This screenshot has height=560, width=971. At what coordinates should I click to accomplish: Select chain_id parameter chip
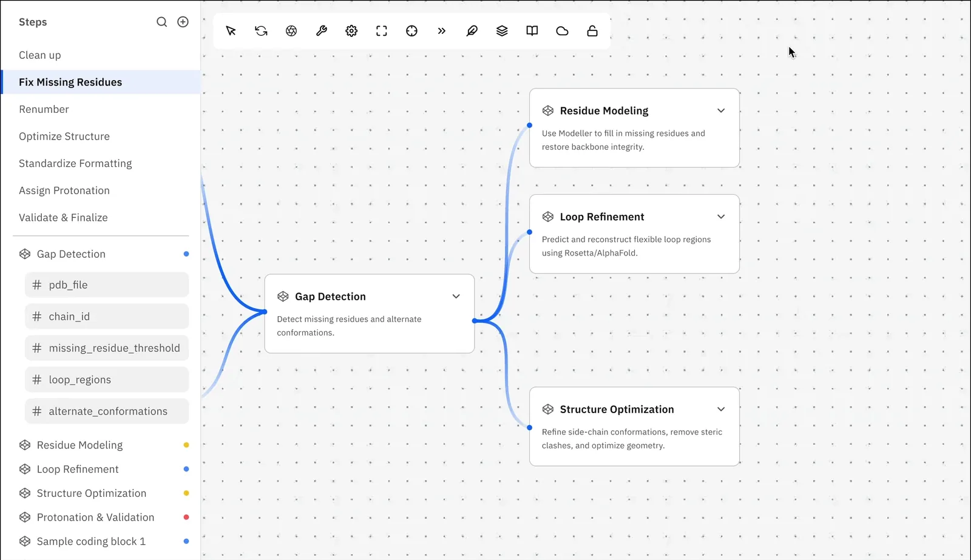pos(107,316)
